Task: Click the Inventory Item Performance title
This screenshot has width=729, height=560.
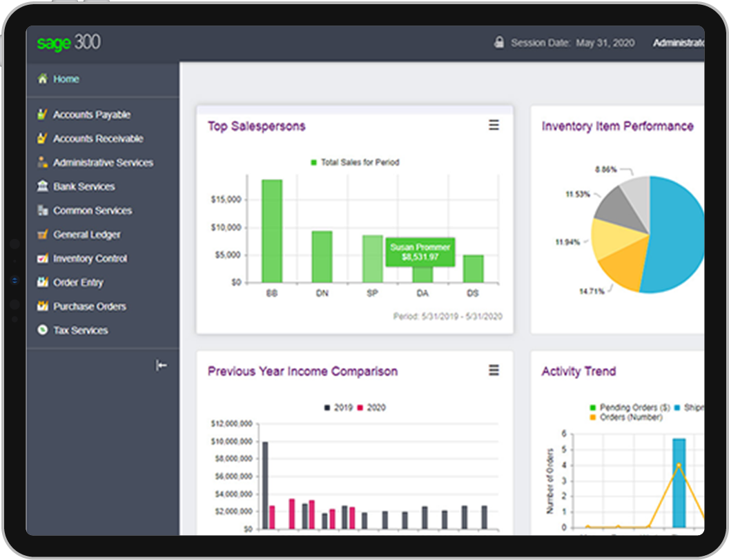Action: (x=617, y=126)
